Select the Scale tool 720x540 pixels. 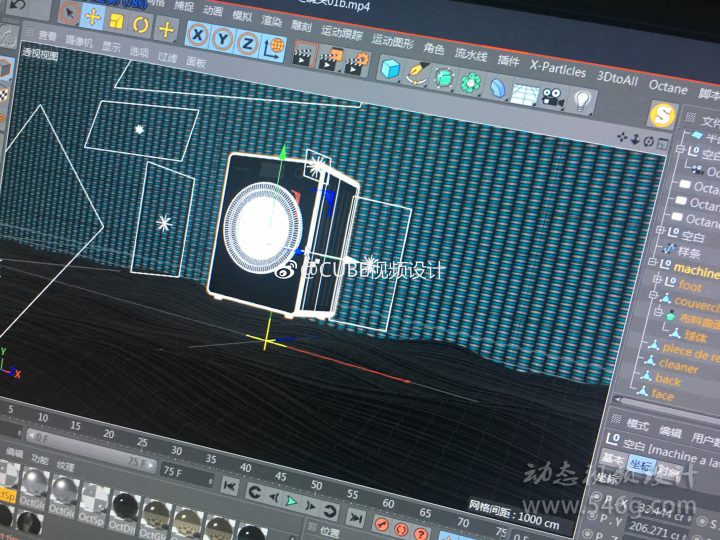coord(117,21)
